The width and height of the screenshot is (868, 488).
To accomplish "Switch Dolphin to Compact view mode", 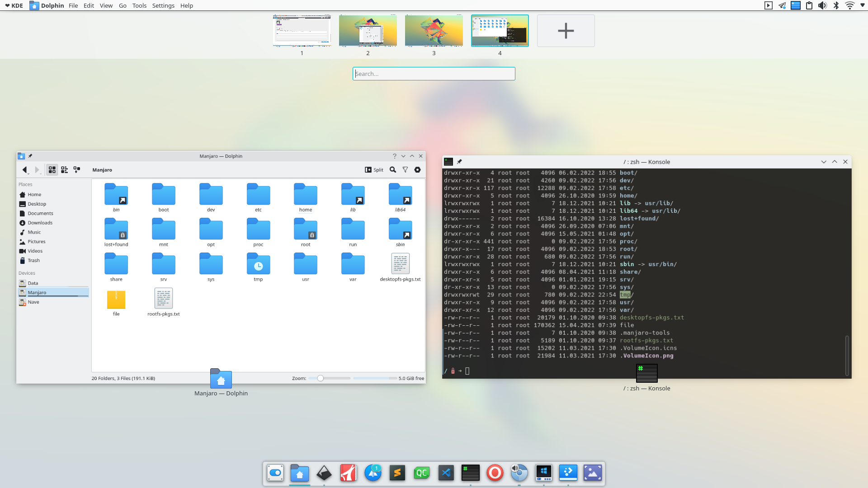I will (65, 170).
